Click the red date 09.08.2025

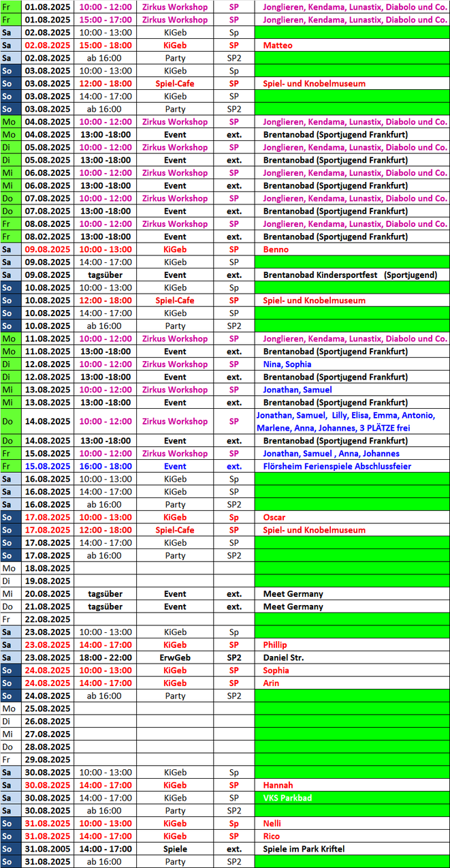[x=47, y=249]
